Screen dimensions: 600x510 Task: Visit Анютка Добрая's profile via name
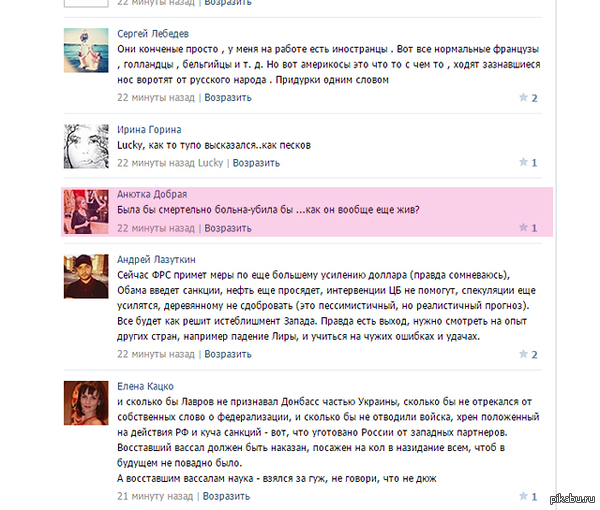pos(152,194)
